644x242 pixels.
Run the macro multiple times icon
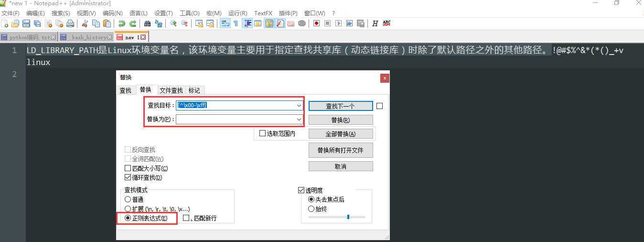[350, 23]
